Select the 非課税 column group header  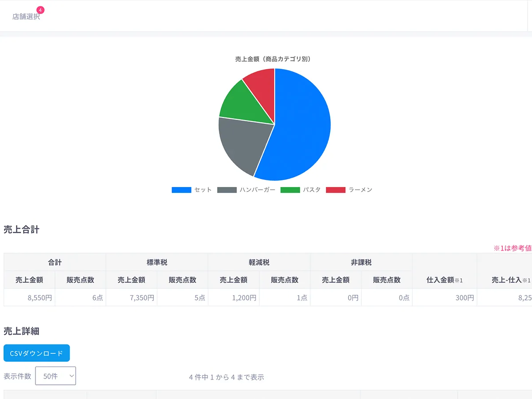click(x=361, y=262)
